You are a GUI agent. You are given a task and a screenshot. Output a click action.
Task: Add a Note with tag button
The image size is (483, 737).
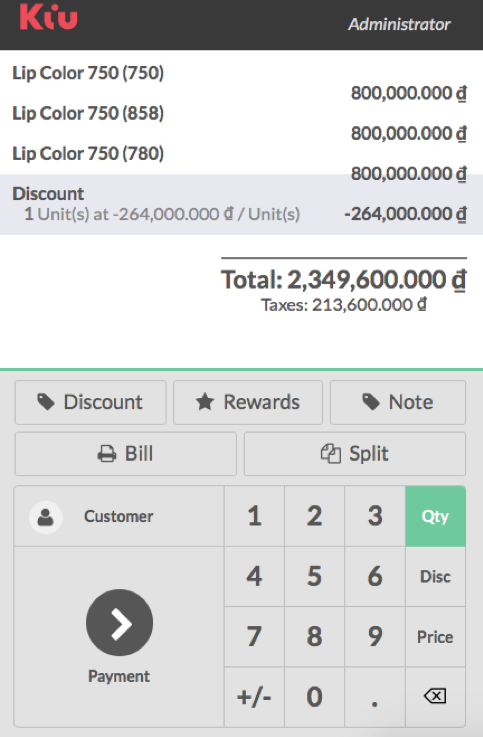coord(397,402)
